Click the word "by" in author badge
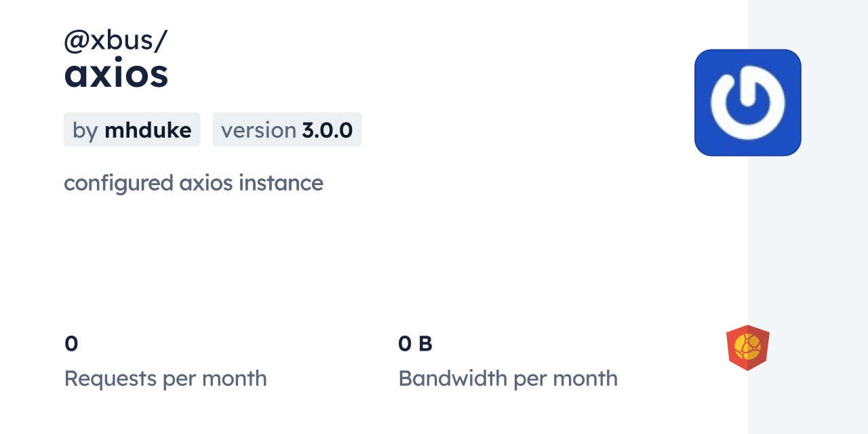This screenshot has width=868, height=434. (x=85, y=130)
